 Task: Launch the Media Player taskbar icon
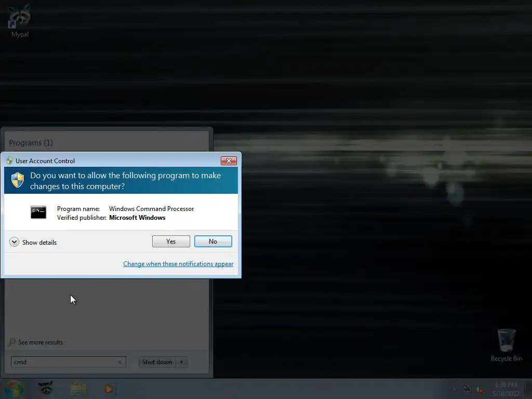(x=109, y=389)
